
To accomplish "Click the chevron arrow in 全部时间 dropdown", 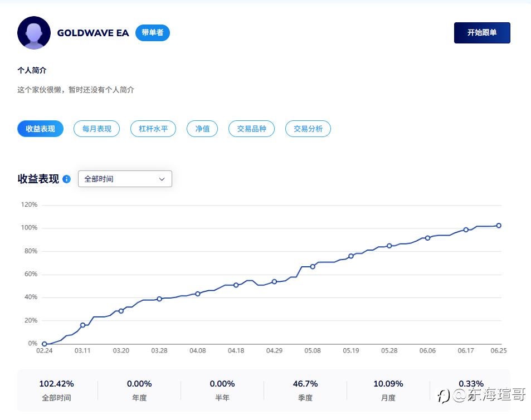I will coord(162,179).
